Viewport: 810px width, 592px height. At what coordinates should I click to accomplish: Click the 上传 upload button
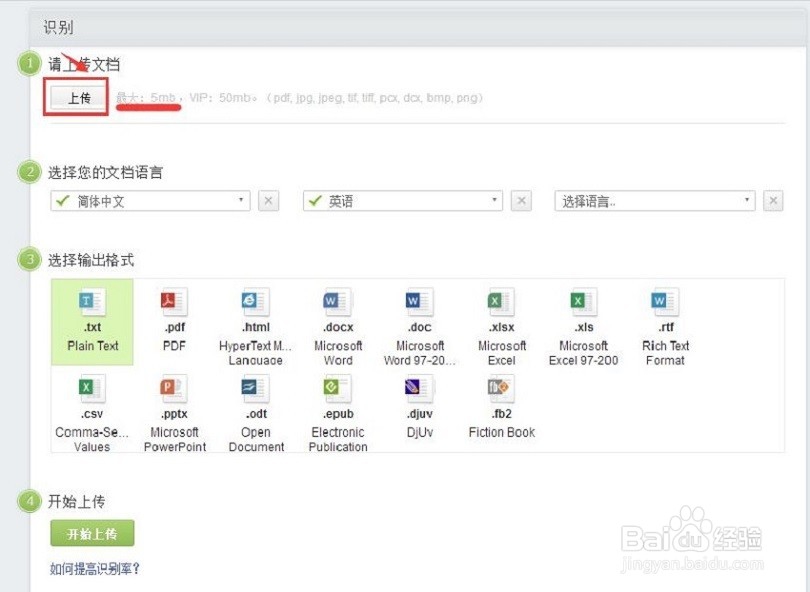point(79,98)
